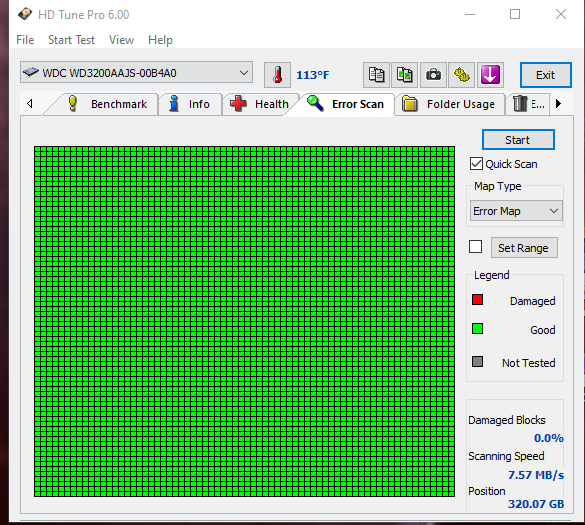Click the Info tab blue icon
The height and width of the screenshot is (525, 585).
pos(173,103)
